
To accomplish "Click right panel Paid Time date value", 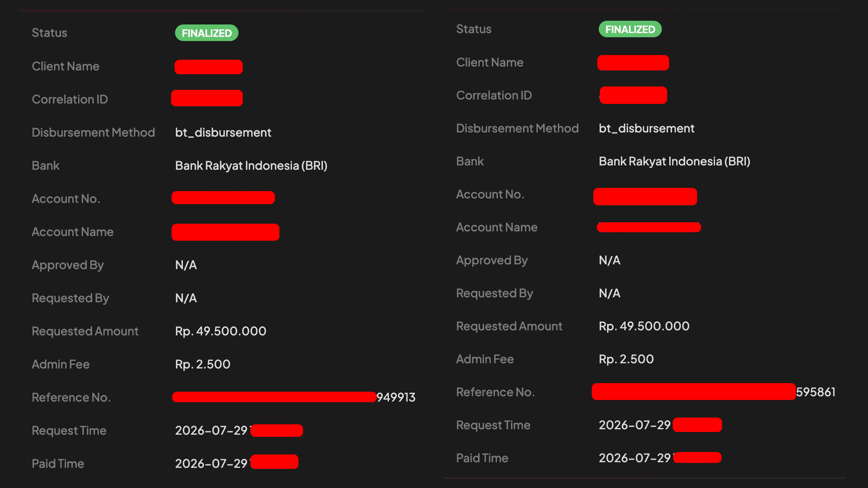I will point(635,458).
